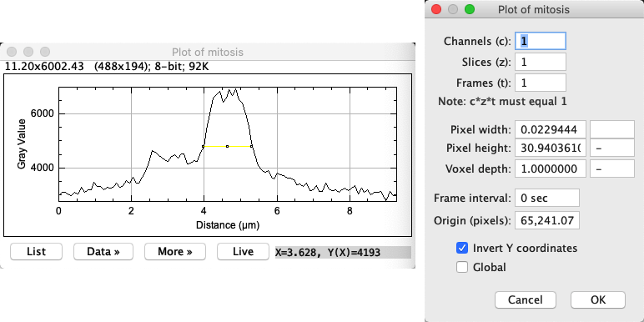Click the 4000 y-axis tick label

[43, 168]
